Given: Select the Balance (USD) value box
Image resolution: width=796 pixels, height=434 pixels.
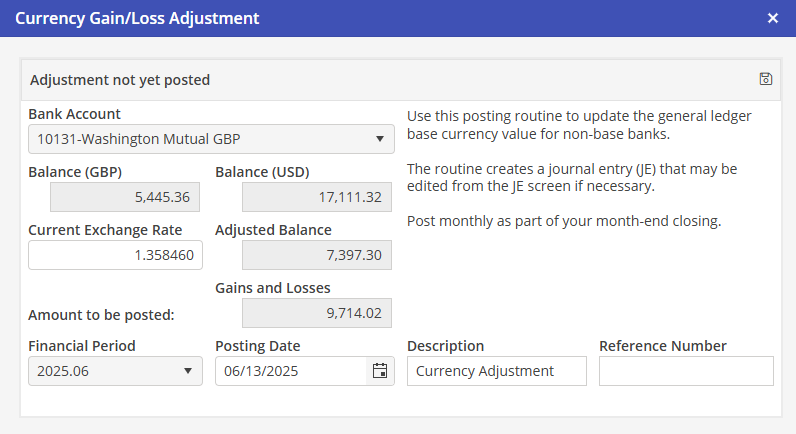Looking at the screenshot, I should click(303, 198).
